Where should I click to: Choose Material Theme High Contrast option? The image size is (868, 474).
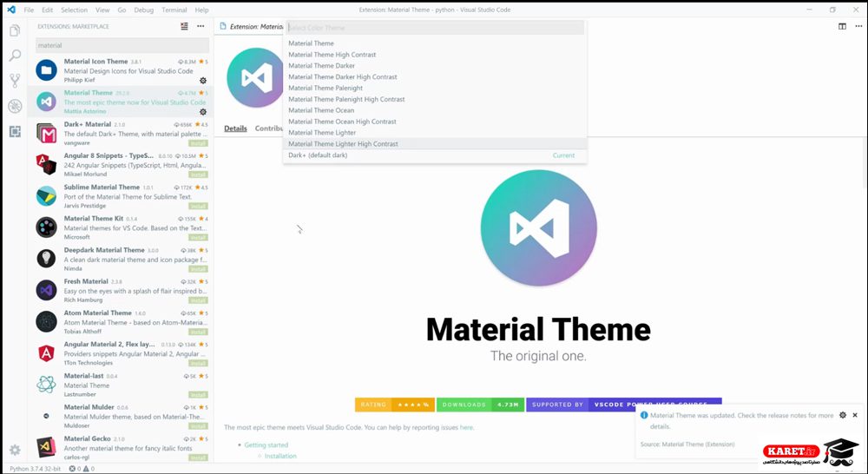(x=435, y=55)
